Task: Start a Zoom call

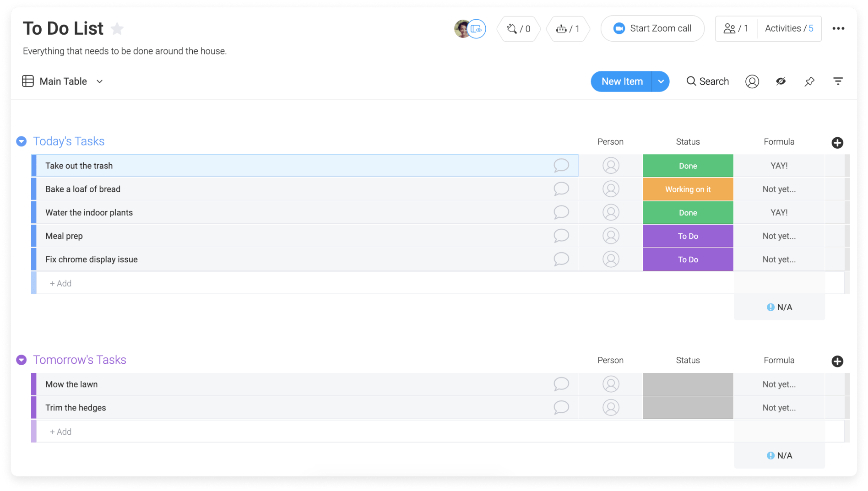Action: (x=652, y=28)
